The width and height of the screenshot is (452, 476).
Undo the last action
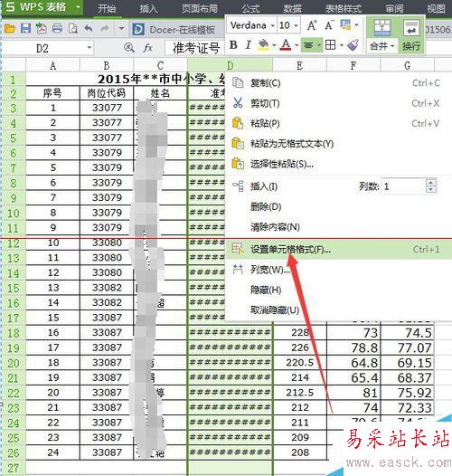pos(89,29)
